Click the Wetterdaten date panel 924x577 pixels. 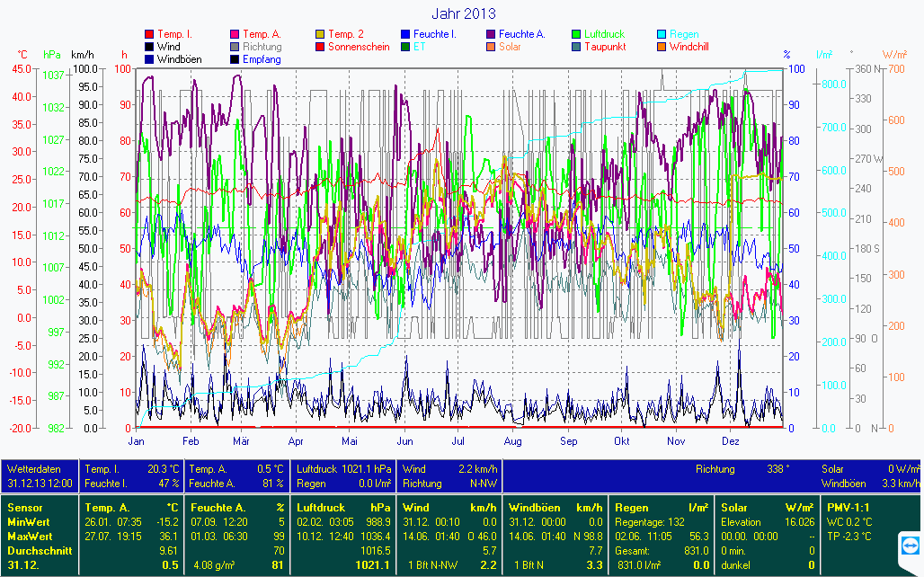[x=40, y=476]
